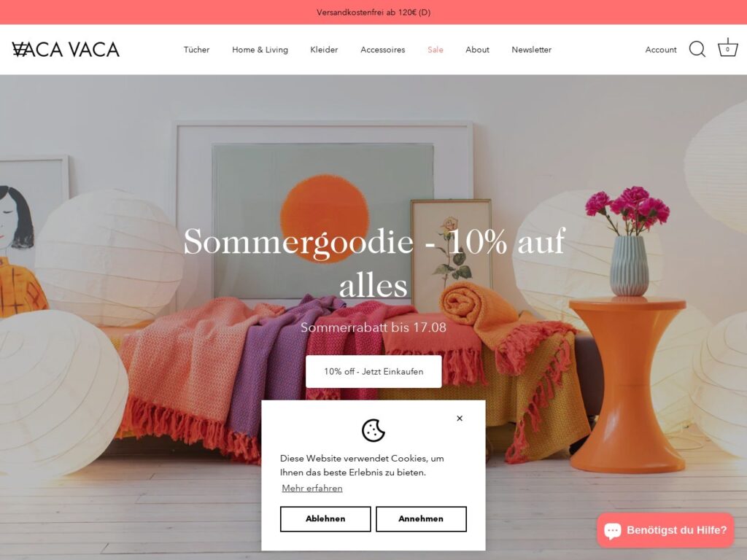747x560 pixels.
Task: Go to the Sale page
Action: (436, 50)
